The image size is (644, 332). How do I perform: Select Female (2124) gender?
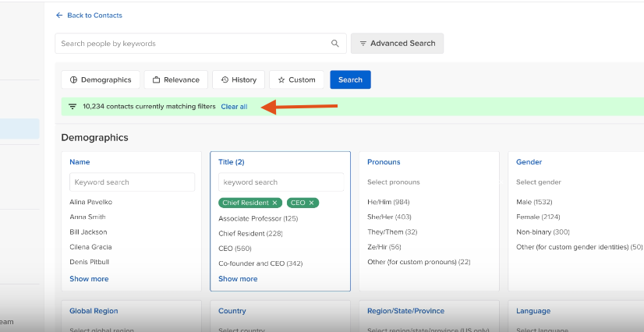[x=538, y=217]
